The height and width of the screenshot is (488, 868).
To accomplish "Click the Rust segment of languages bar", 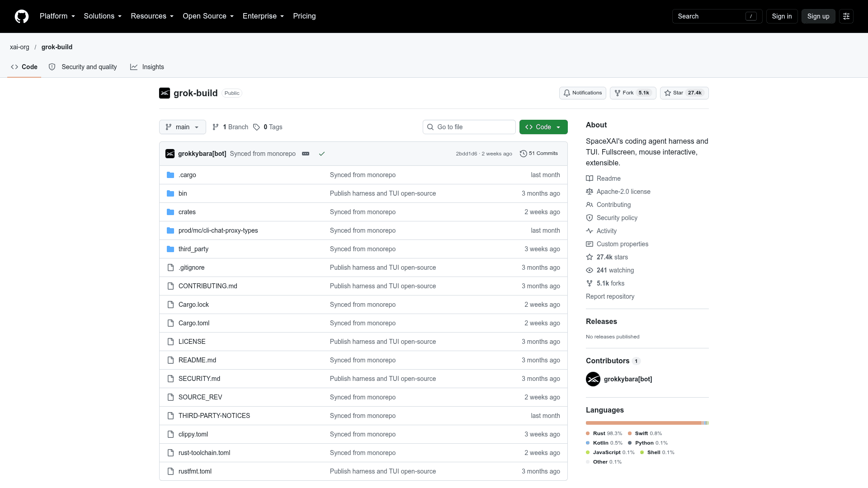I will pyautogui.click(x=644, y=423).
